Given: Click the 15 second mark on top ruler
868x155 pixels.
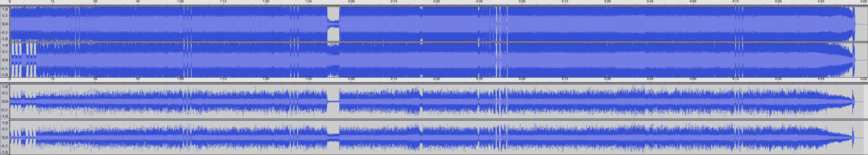Looking at the screenshot, I should [x=52, y=2].
